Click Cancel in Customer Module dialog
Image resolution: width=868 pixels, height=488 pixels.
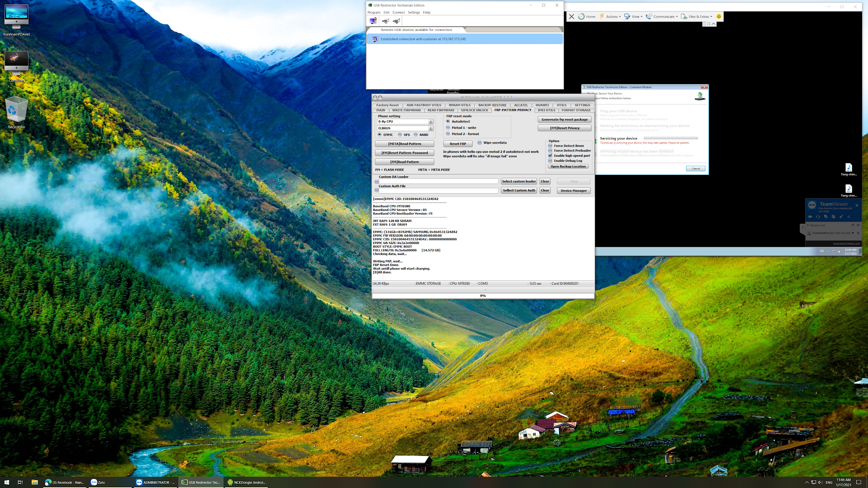click(x=696, y=168)
